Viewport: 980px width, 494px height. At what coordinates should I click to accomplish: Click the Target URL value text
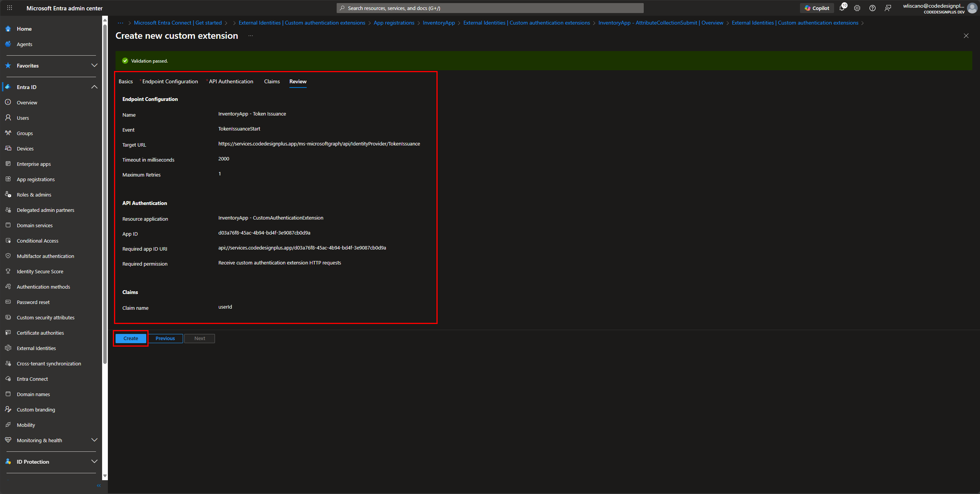(319, 144)
